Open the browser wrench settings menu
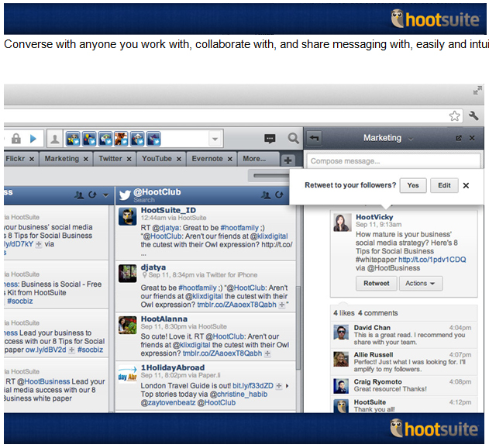 (474, 116)
